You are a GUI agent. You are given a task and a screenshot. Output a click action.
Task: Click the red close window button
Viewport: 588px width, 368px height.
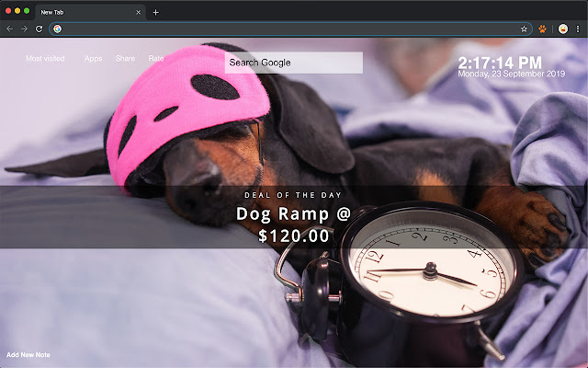[8, 11]
